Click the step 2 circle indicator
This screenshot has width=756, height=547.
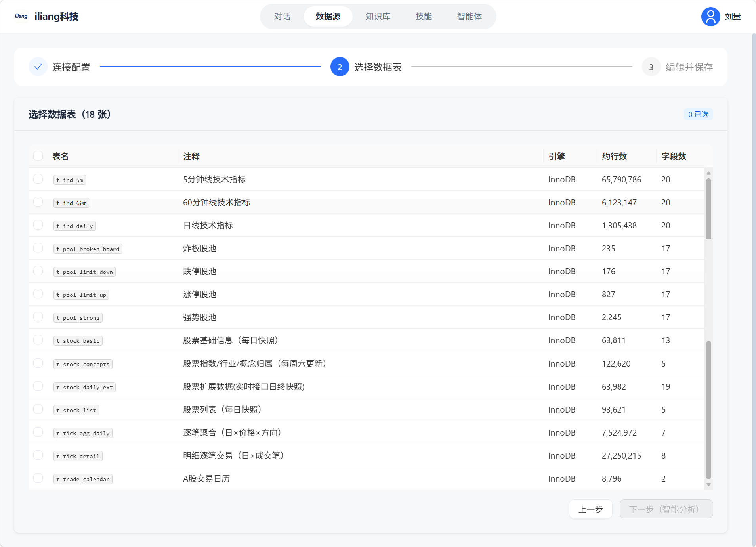coord(340,67)
